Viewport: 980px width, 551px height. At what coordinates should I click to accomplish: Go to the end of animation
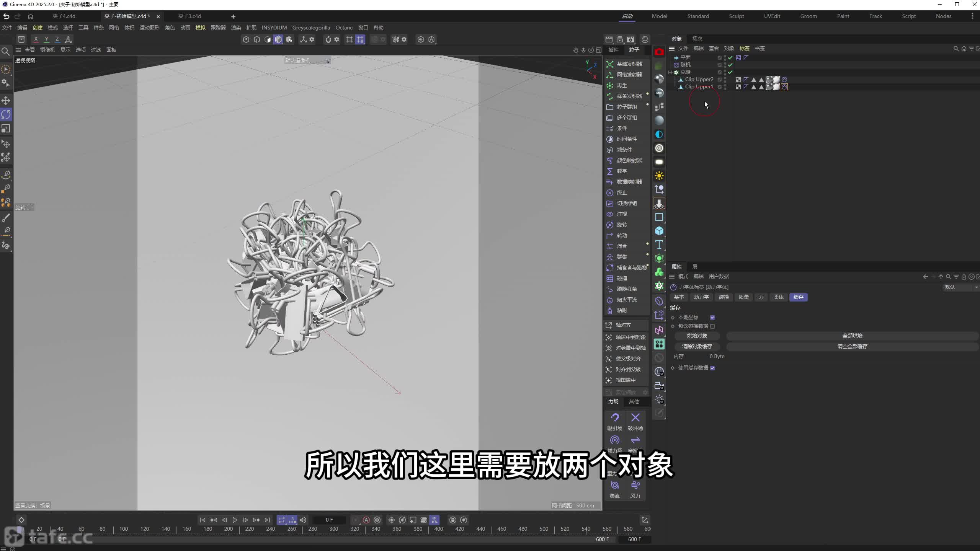pos(267,520)
